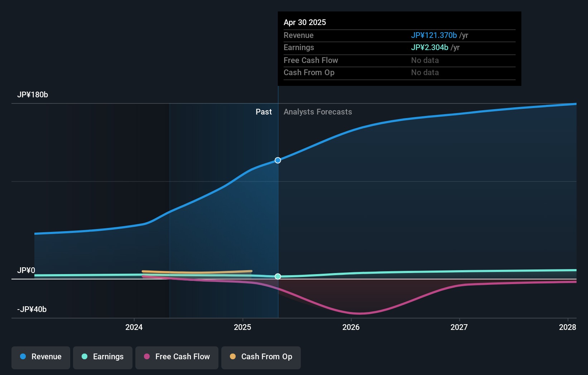
Task: Toggle the Earnings series visibility
Action: point(102,357)
